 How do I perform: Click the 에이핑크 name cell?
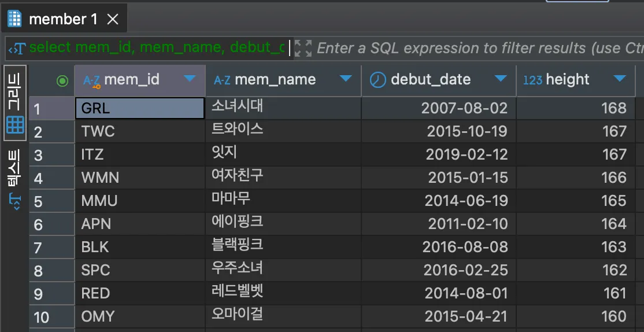coord(283,224)
